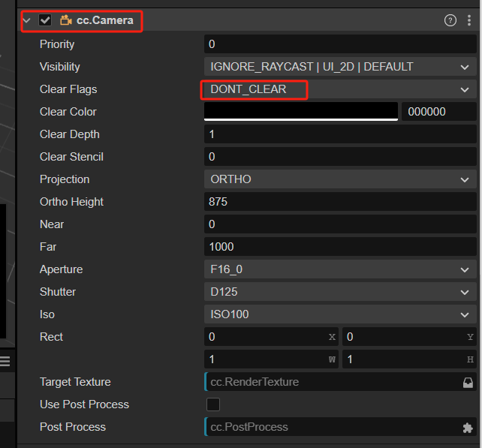Open the Iso dropdown
The image size is (482, 448).
(340, 314)
